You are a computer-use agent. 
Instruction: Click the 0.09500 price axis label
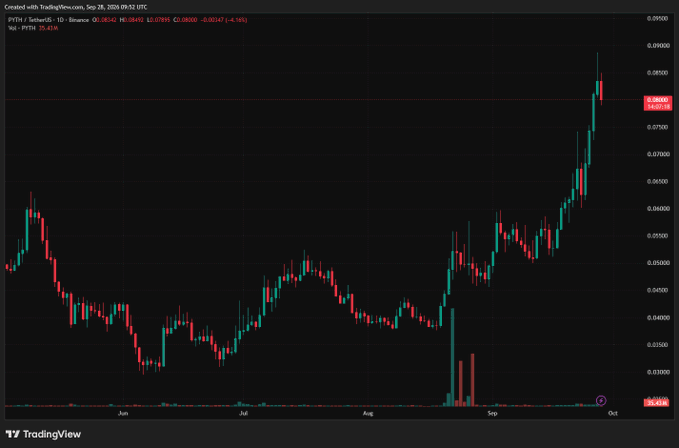point(658,19)
